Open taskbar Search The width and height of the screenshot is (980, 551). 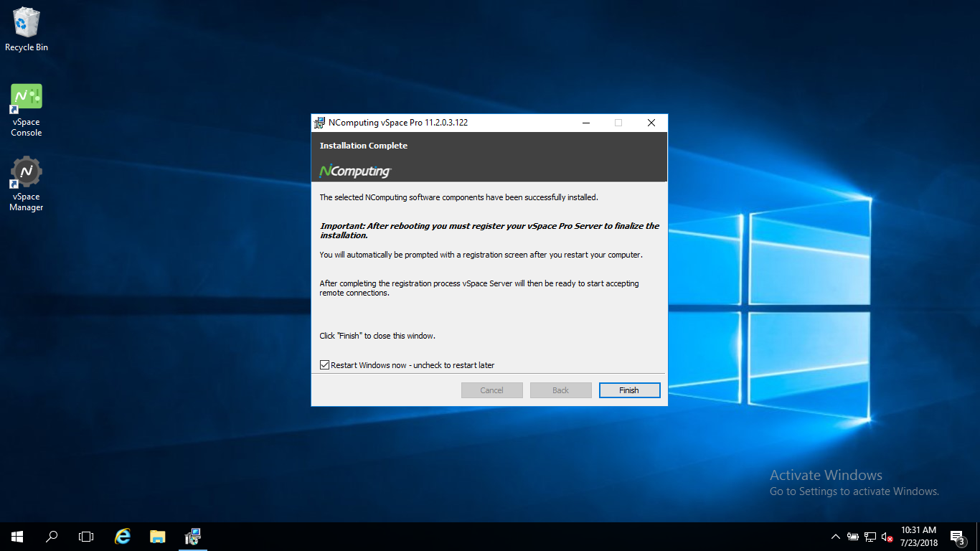click(52, 537)
